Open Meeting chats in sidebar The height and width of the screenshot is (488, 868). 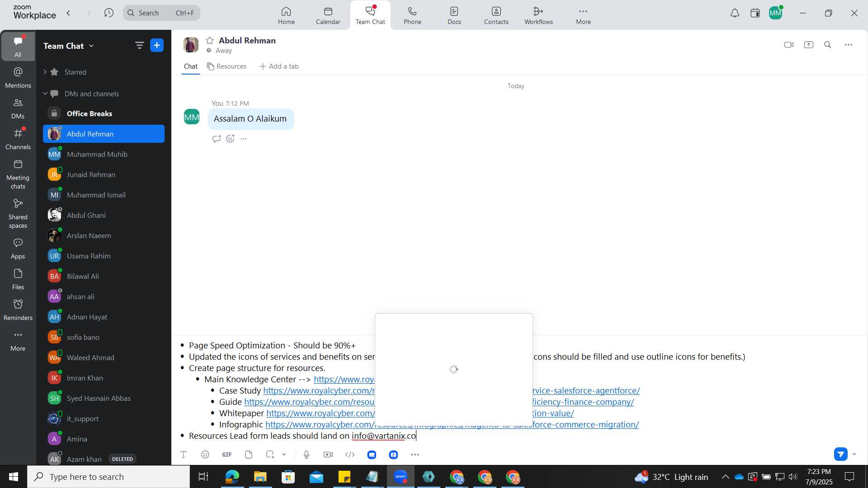coord(18,174)
